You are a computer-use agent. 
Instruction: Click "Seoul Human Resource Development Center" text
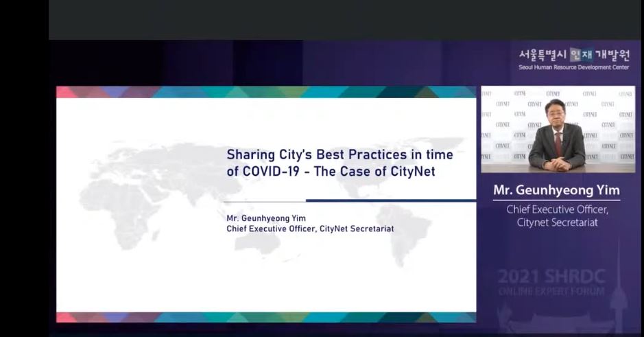[x=574, y=67]
